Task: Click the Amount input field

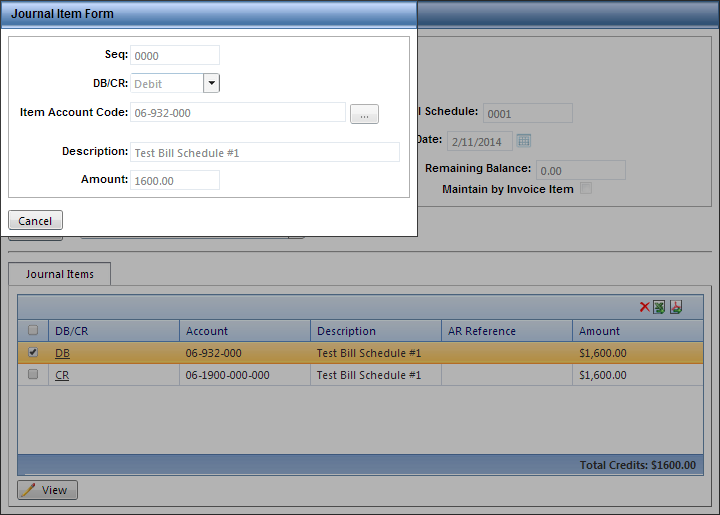Action: pyautogui.click(x=175, y=180)
